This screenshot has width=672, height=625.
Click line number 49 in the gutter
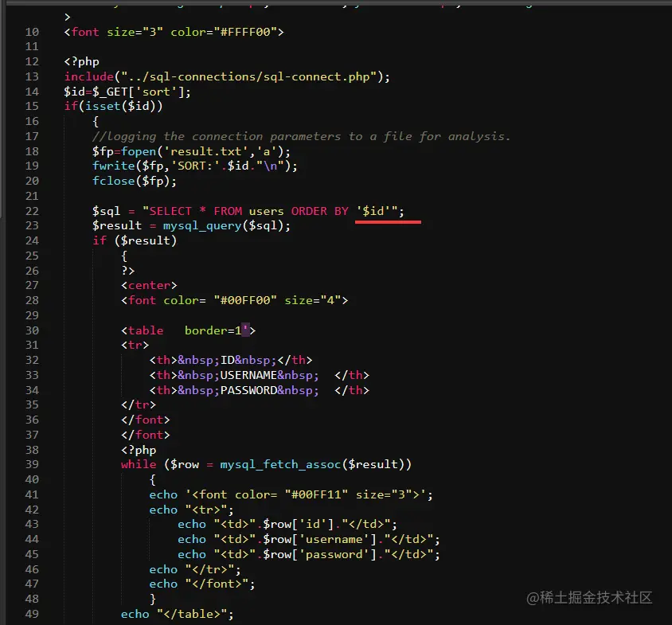pyautogui.click(x=32, y=614)
